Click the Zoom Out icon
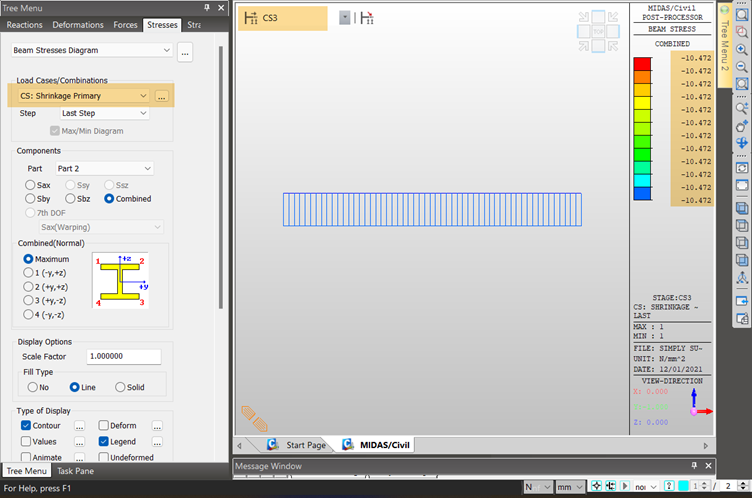 [741, 67]
